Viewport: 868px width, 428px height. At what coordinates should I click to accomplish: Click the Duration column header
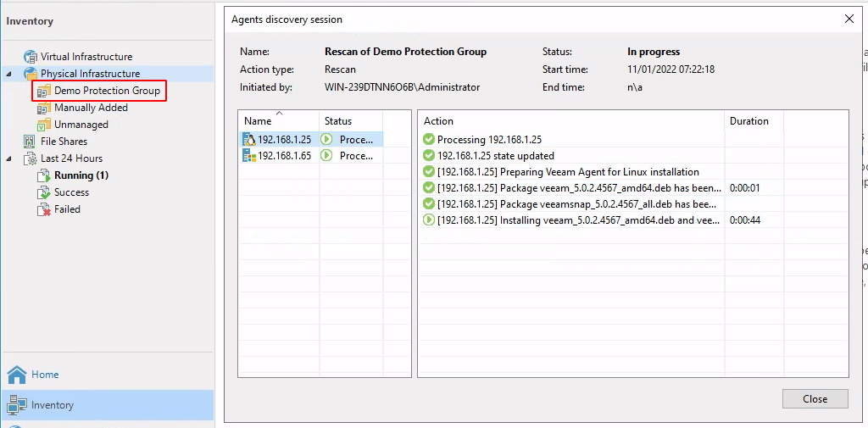pyautogui.click(x=754, y=121)
